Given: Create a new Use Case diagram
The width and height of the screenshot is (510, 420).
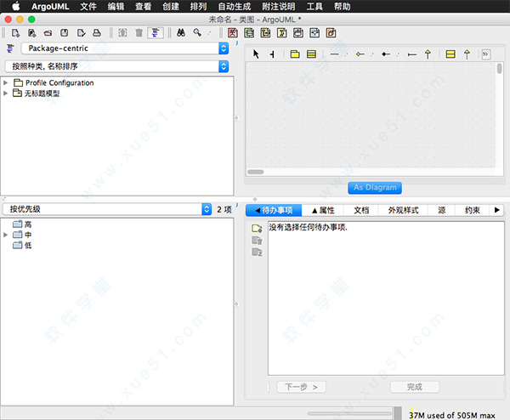Looking at the screenshot, I should point(233,33).
